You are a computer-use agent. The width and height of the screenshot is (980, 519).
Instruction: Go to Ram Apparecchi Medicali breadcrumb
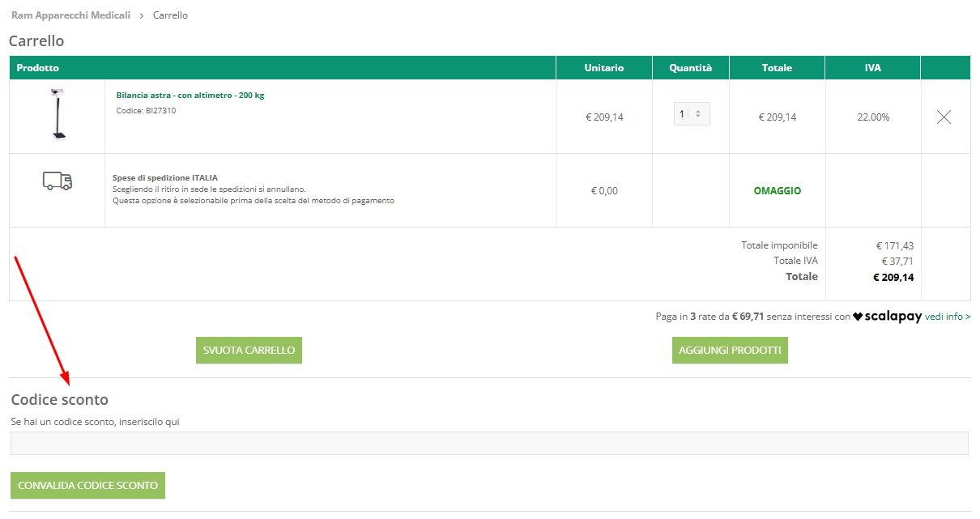click(x=70, y=15)
